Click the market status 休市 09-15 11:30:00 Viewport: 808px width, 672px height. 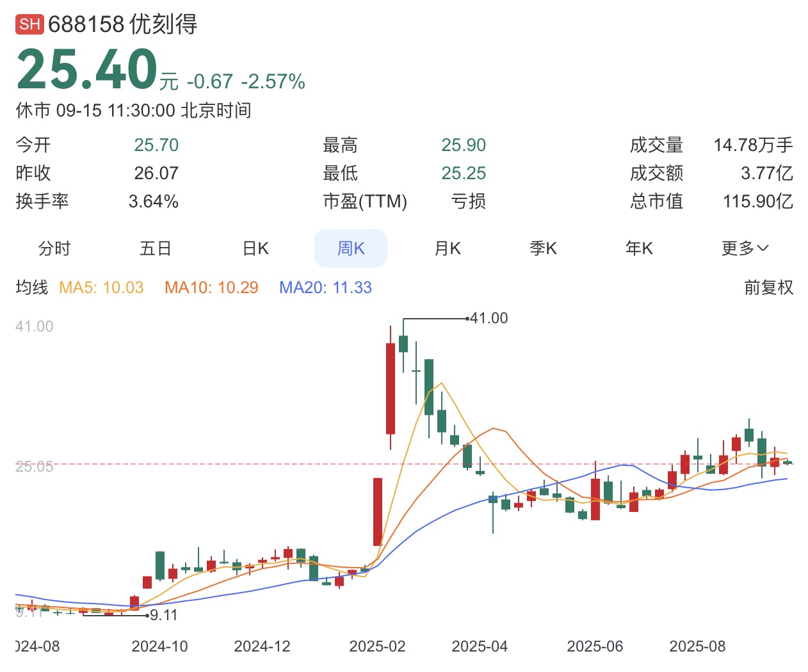click(95, 110)
